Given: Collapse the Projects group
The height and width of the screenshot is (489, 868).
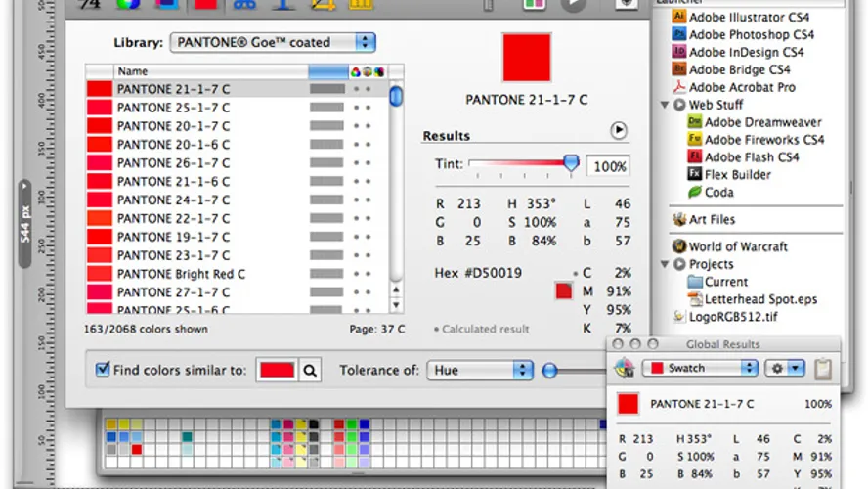Looking at the screenshot, I should click(x=665, y=264).
